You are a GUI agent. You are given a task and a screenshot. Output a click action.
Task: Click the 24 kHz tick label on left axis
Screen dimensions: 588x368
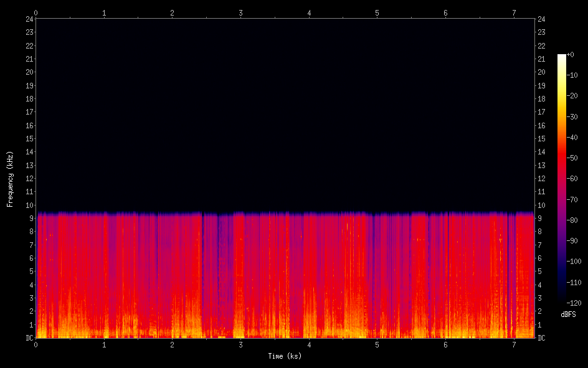pos(29,19)
